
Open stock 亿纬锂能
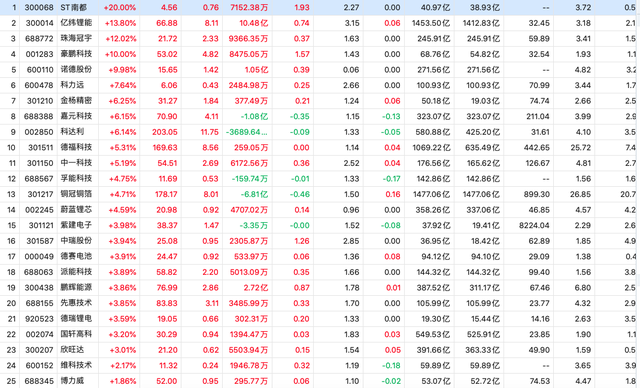click(76, 23)
